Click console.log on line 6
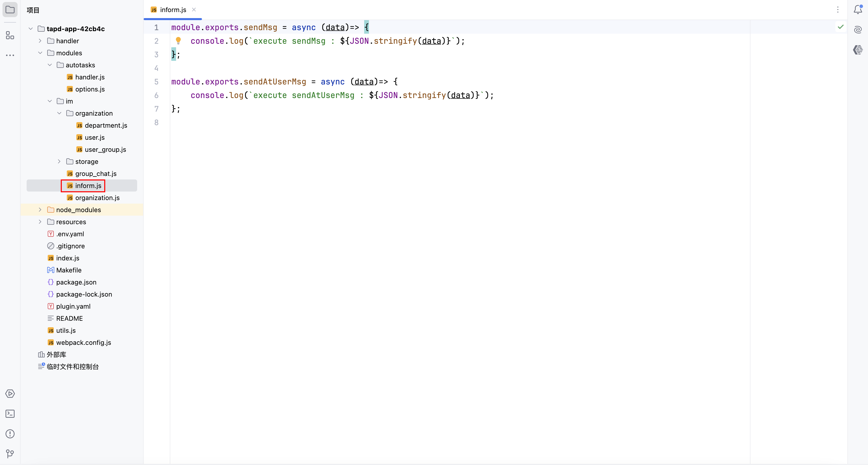This screenshot has width=868, height=465. point(217,95)
